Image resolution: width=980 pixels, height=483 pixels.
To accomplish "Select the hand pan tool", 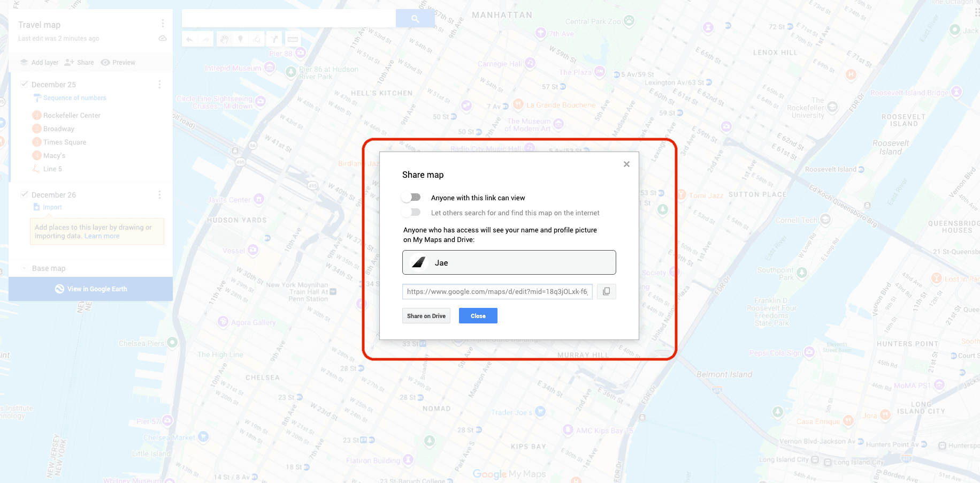I will point(225,39).
